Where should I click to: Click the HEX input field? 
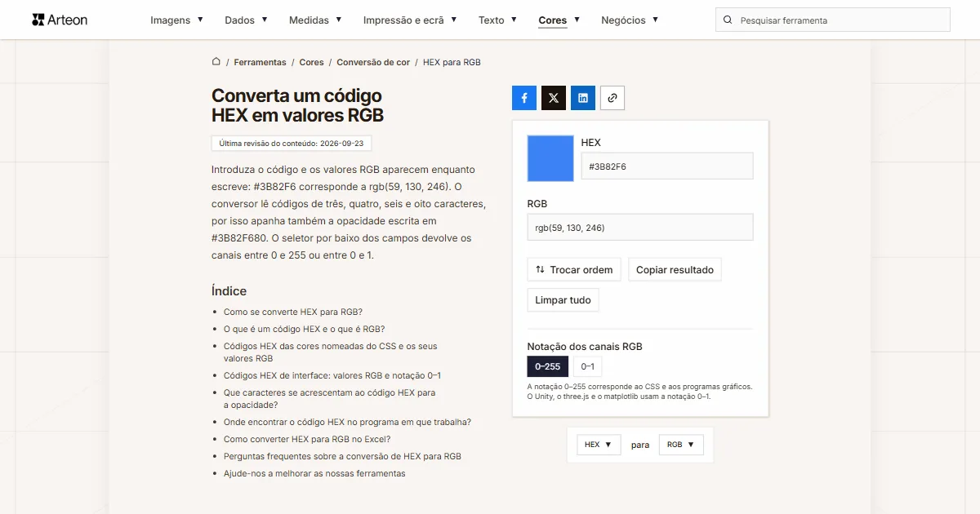pos(667,166)
